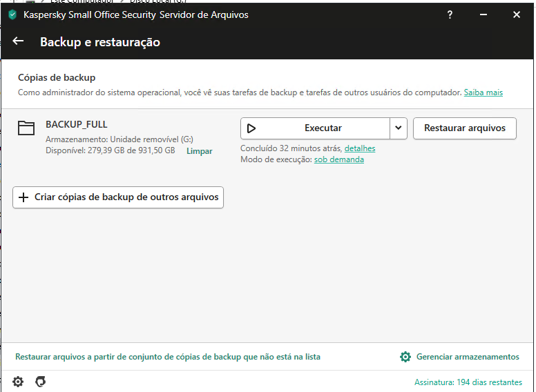536x392 pixels.
Task: Click the Concluído 32 minutos atrás status text
Action: (x=291, y=148)
